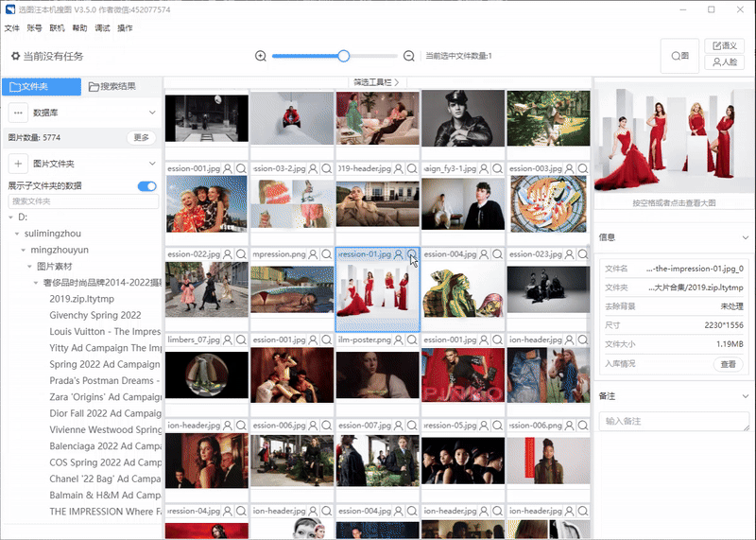756x540 pixels.
Task: Click the thumbnail size slider handle
Action: coord(344,56)
